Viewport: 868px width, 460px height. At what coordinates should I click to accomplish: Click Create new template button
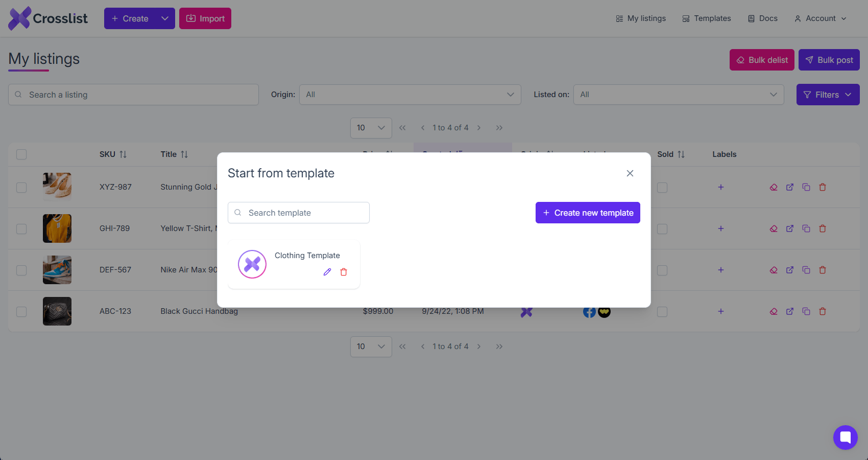(x=588, y=213)
